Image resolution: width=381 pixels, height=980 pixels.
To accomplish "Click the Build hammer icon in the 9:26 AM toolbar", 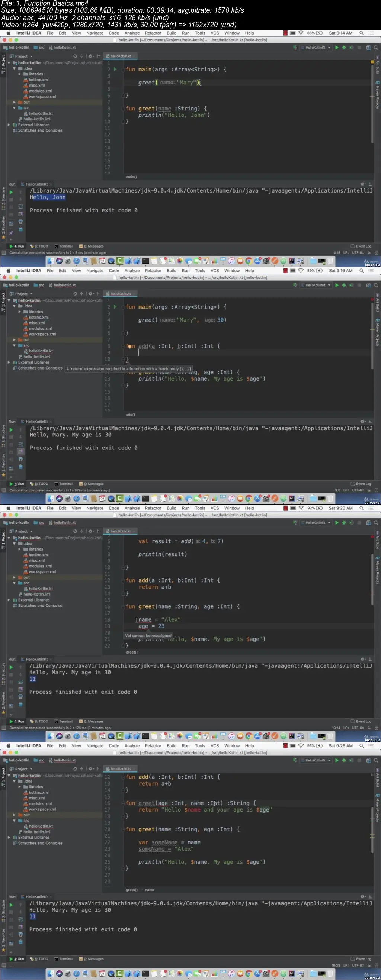I will point(295,760).
